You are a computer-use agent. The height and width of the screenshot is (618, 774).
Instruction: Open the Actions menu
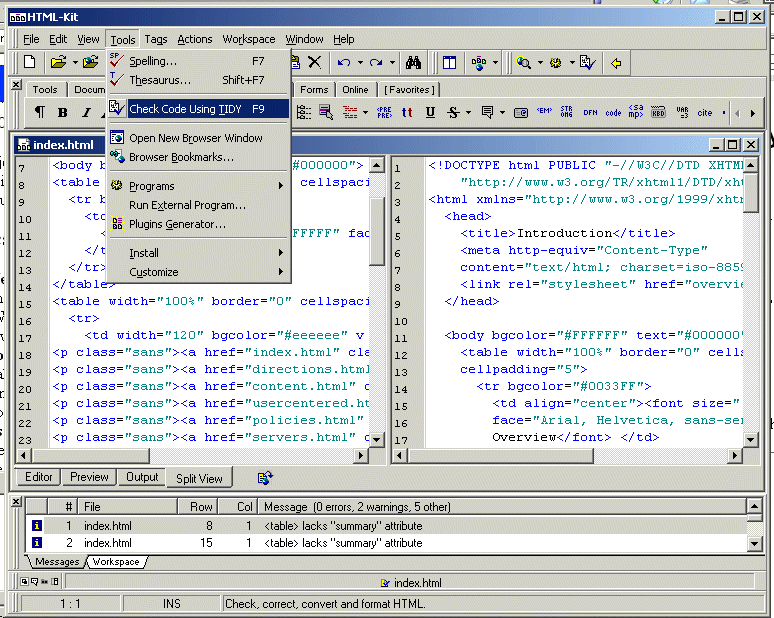(x=195, y=39)
